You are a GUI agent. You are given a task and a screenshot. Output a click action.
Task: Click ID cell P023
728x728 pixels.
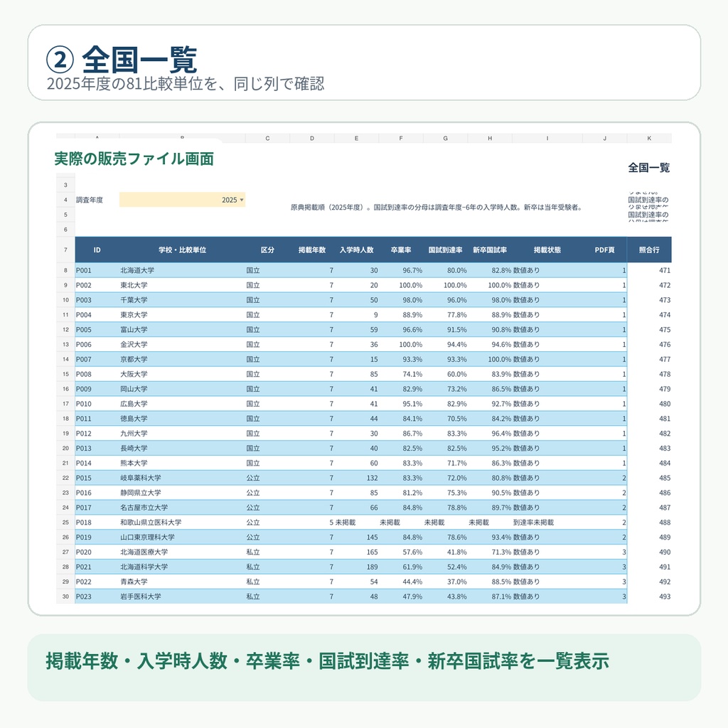click(x=97, y=596)
